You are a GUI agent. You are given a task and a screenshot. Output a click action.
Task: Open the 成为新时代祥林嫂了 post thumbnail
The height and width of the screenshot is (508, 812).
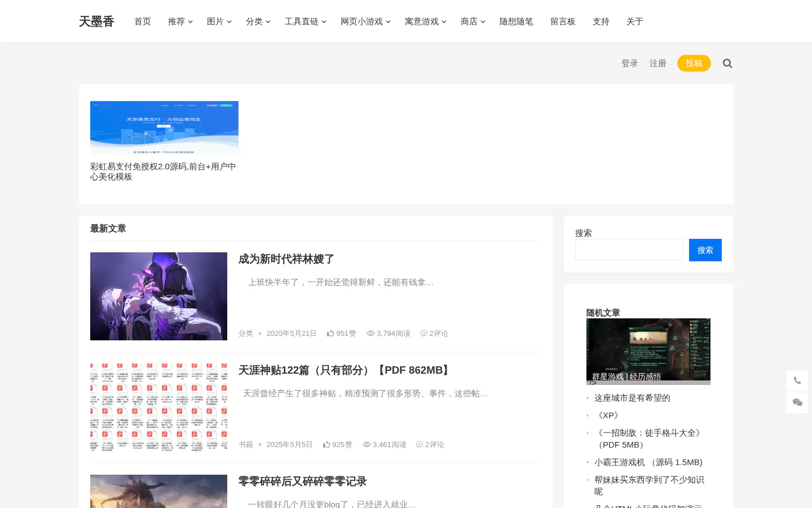[158, 296]
